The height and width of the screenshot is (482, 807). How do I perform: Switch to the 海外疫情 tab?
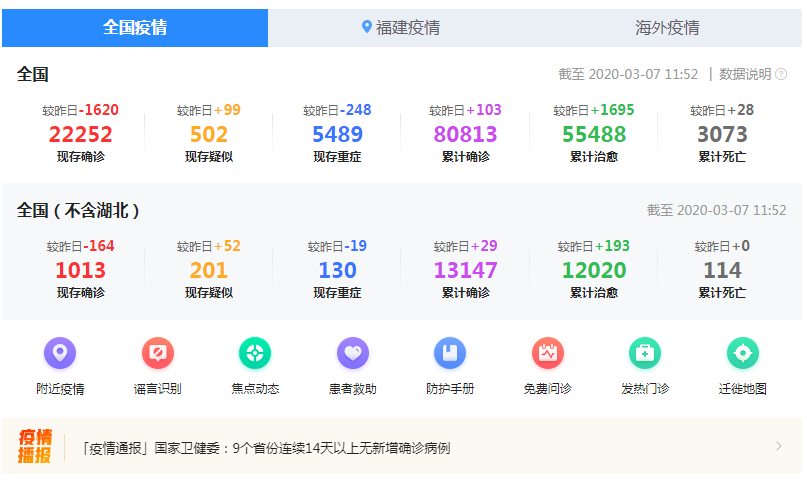coord(668,28)
